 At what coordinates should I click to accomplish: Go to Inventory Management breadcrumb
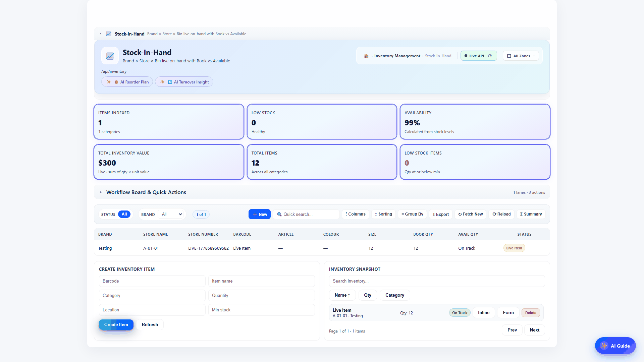[x=397, y=56]
